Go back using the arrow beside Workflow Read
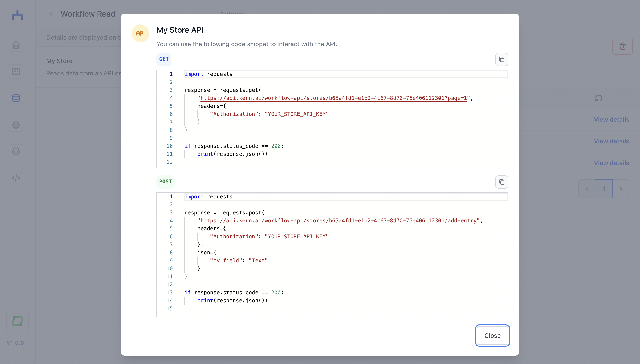640x364 pixels. click(51, 14)
